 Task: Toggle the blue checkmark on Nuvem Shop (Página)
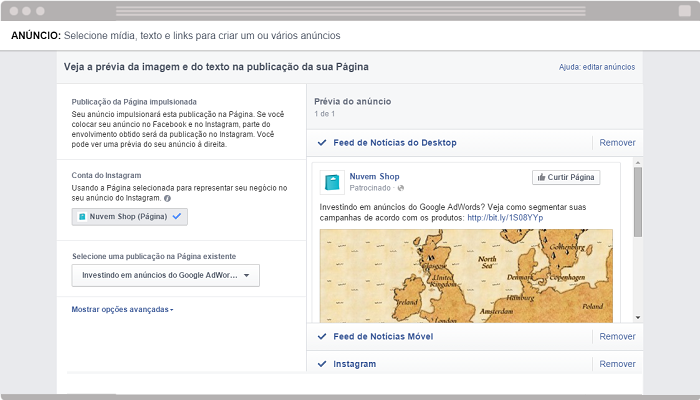click(177, 216)
